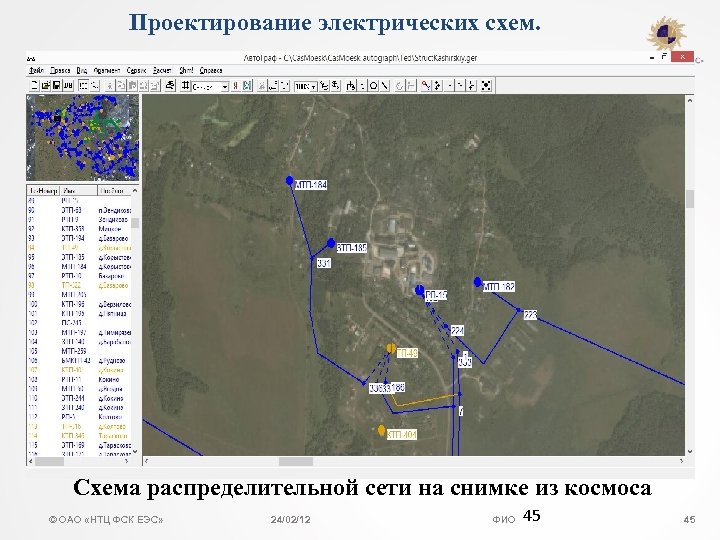The image size is (720, 540).
Task: Open the Справка menu
Action: click(211, 70)
